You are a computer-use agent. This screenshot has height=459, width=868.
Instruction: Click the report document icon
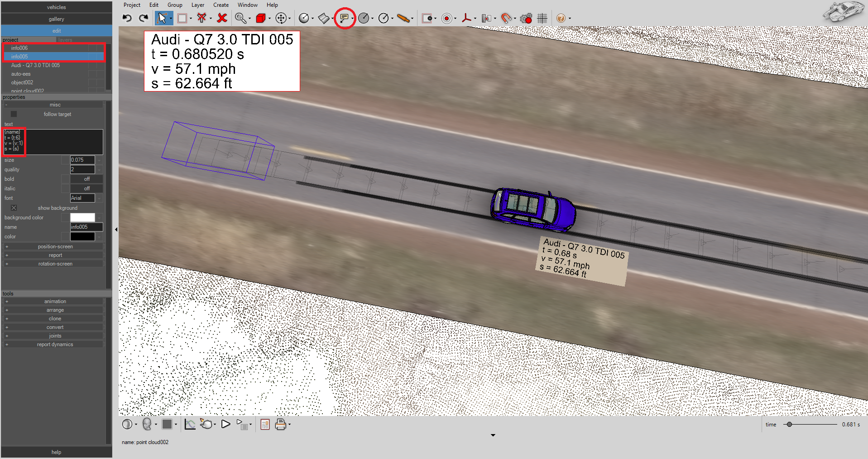(x=265, y=424)
